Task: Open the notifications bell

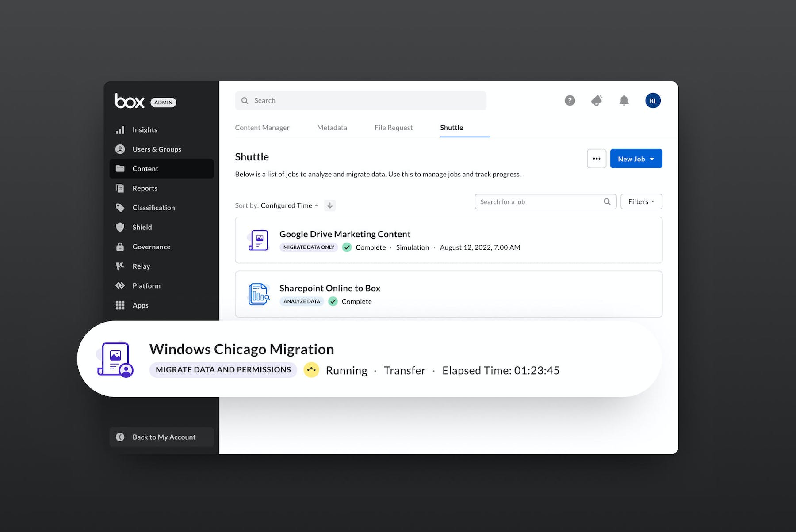Action: click(624, 101)
